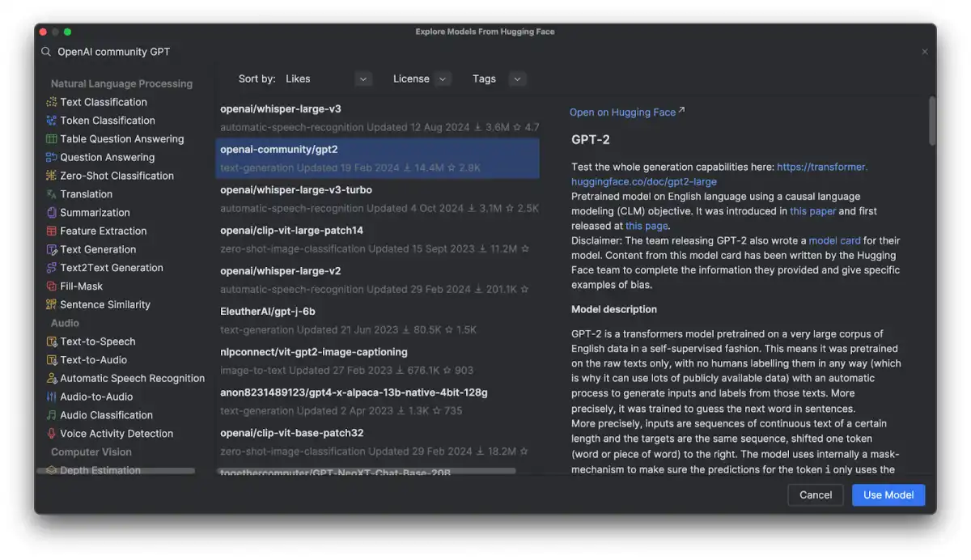Choose the Text2Text Generation icon
Viewport: 971px width, 560px height.
pos(52,268)
